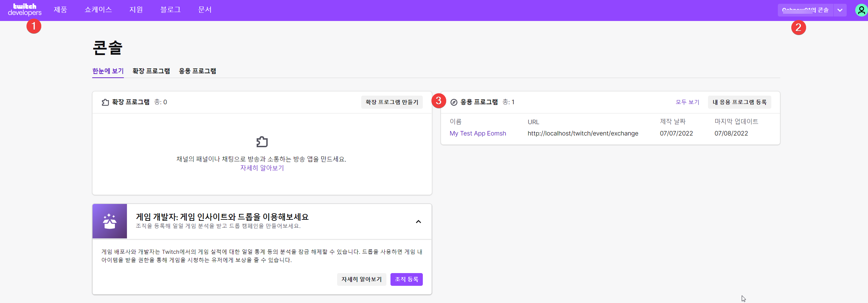
Task: Click the purple 조직 등록 button
Action: pyautogui.click(x=407, y=279)
